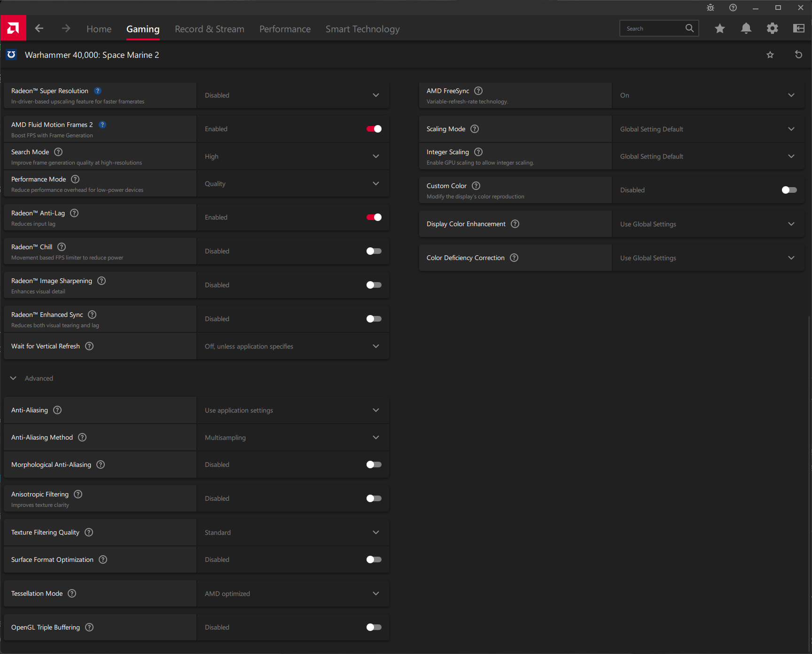
Task: Open help from title bar icon
Action: (733, 8)
